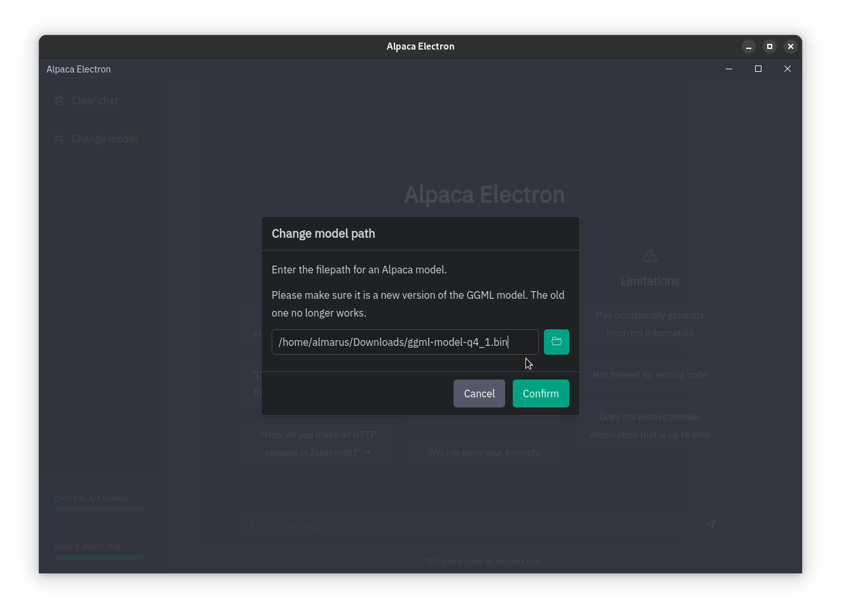
Task: Open the folder browse icon button
Action: click(x=556, y=342)
